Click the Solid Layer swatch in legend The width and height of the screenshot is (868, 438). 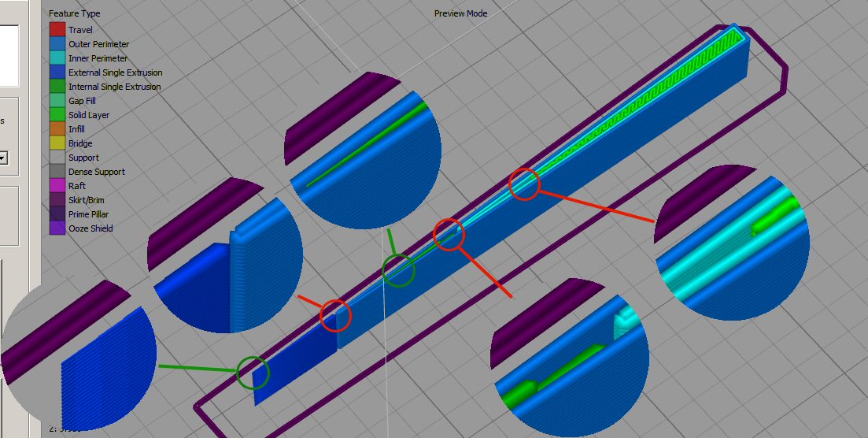(57, 115)
